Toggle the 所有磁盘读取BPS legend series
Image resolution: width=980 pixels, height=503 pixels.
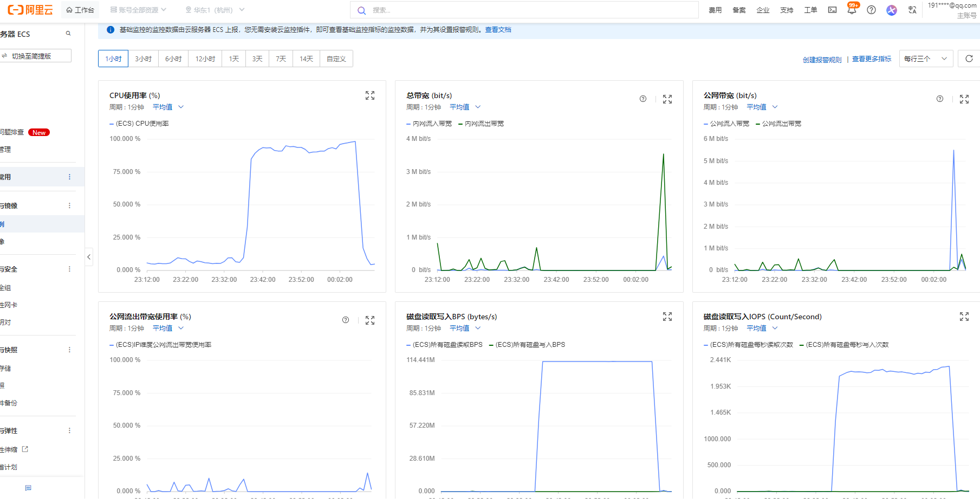pos(444,345)
